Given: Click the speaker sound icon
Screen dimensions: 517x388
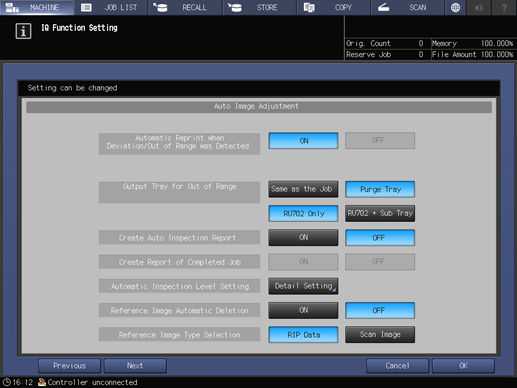Looking at the screenshot, I should (x=479, y=7).
